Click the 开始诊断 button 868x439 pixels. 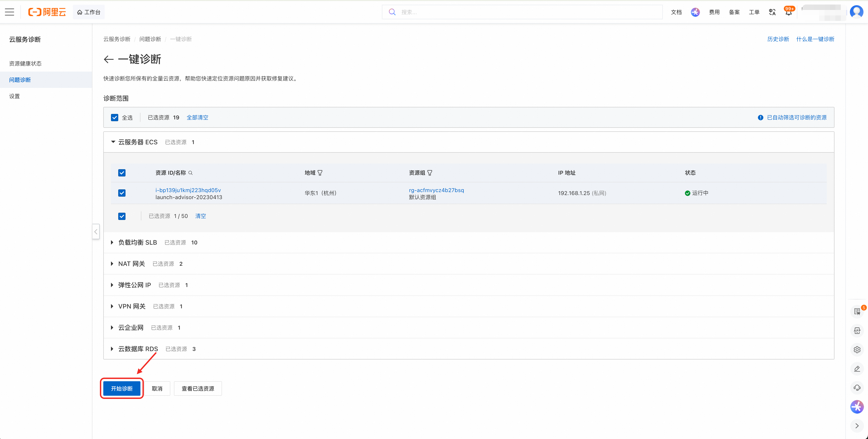pos(122,388)
